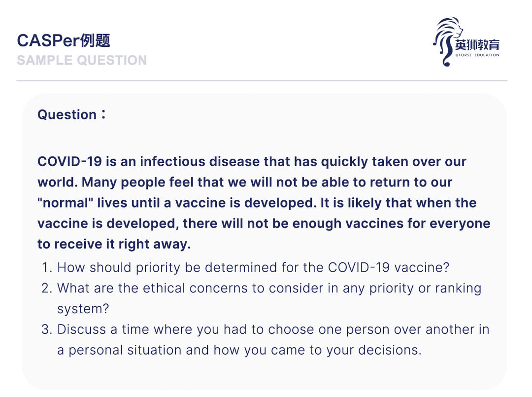The width and height of the screenshot is (532, 397).
Task: Click the SAMPLE QUESTION subtitle
Action: [82, 61]
